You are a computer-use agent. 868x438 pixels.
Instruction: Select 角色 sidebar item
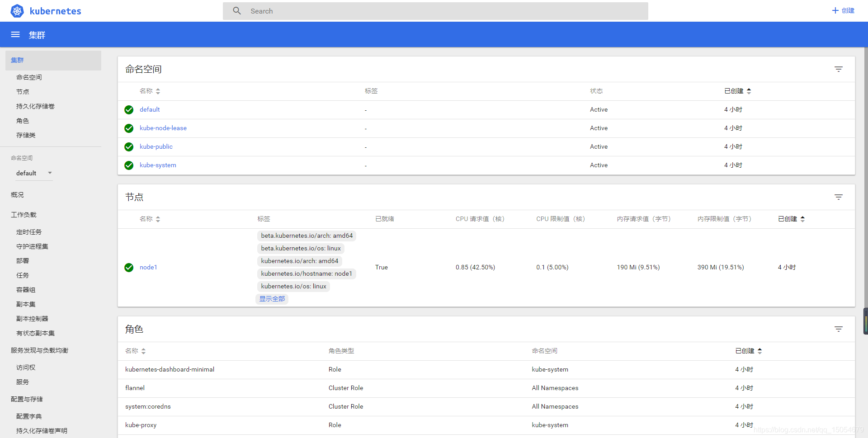tap(23, 121)
